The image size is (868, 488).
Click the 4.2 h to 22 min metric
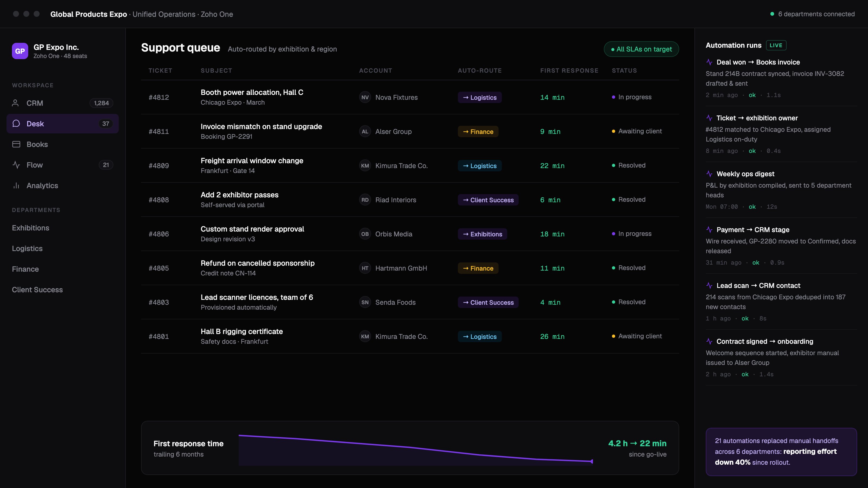[x=637, y=443]
